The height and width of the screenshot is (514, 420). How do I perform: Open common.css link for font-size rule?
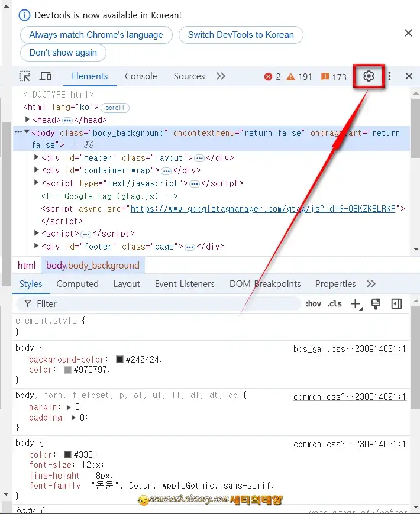tap(350, 444)
